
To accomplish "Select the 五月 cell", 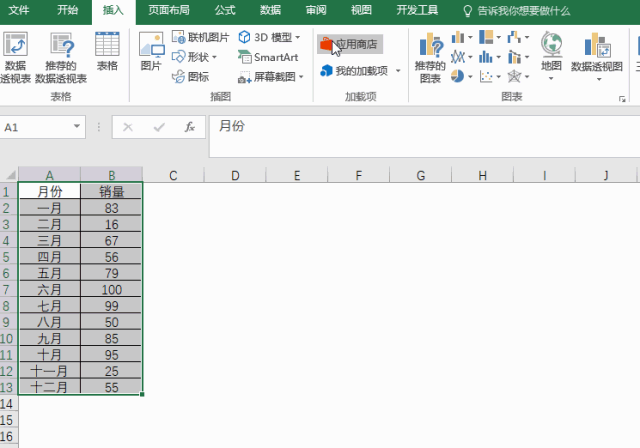I will coord(49,273).
